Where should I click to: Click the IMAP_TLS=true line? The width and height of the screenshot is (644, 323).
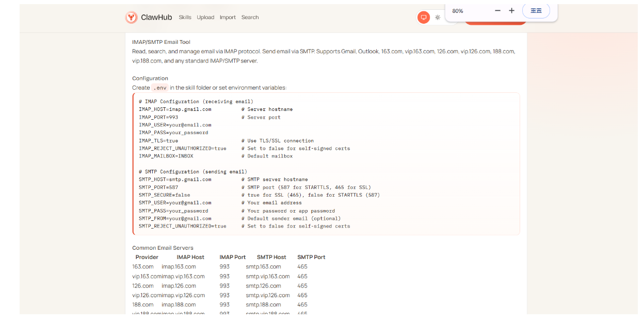pyautogui.click(x=158, y=140)
